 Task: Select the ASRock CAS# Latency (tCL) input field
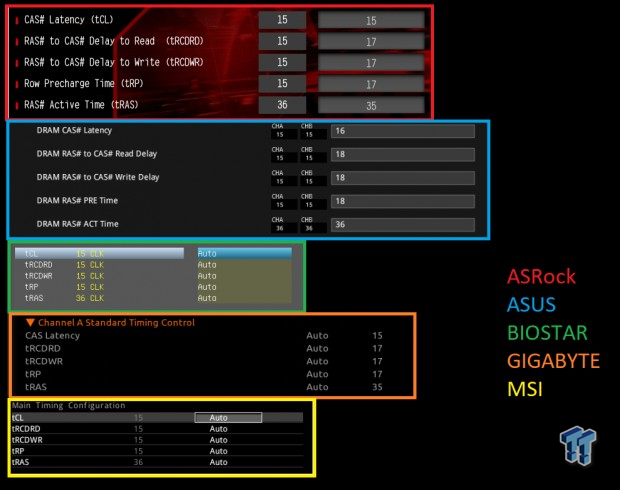point(371,20)
